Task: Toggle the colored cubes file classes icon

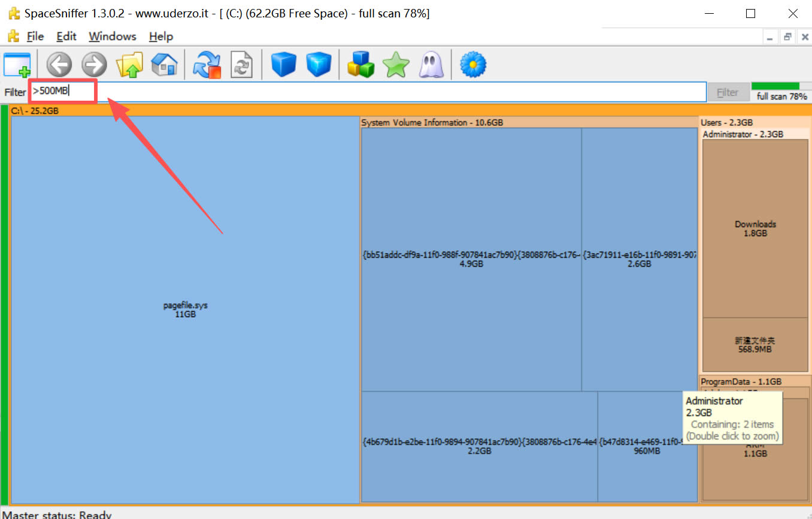Action: point(360,65)
